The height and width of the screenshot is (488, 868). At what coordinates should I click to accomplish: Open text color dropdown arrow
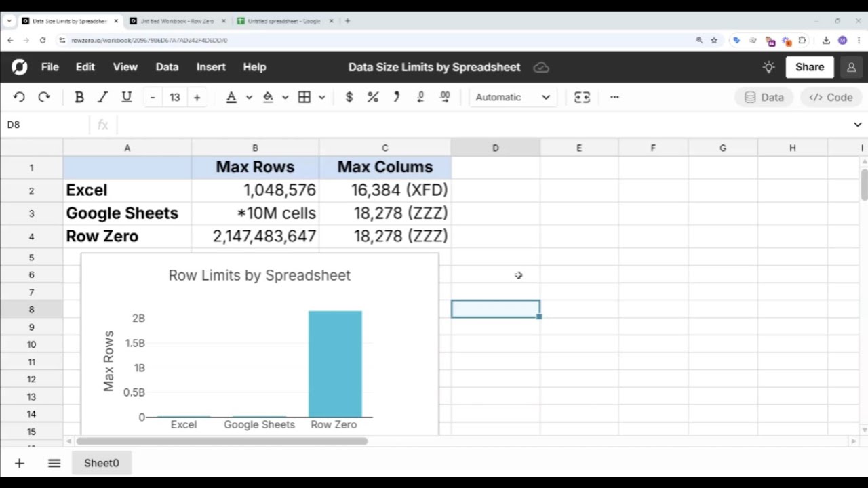(249, 97)
